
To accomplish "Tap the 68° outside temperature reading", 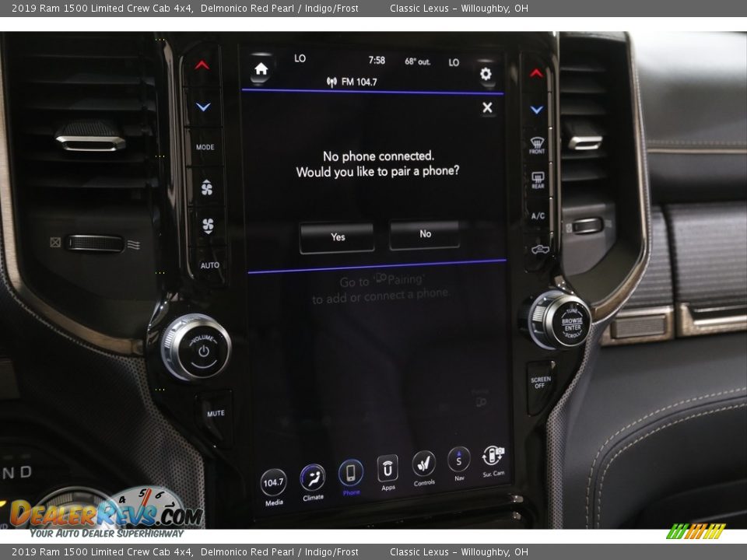I will click(417, 61).
